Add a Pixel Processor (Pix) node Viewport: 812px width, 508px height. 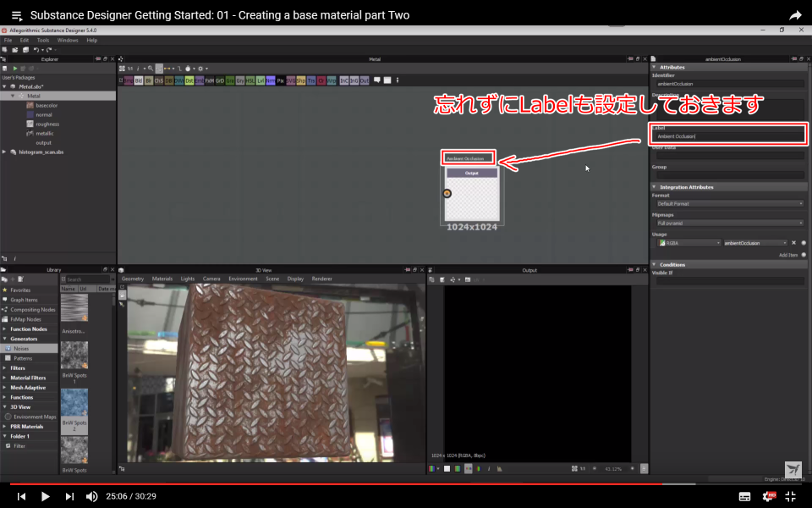281,80
